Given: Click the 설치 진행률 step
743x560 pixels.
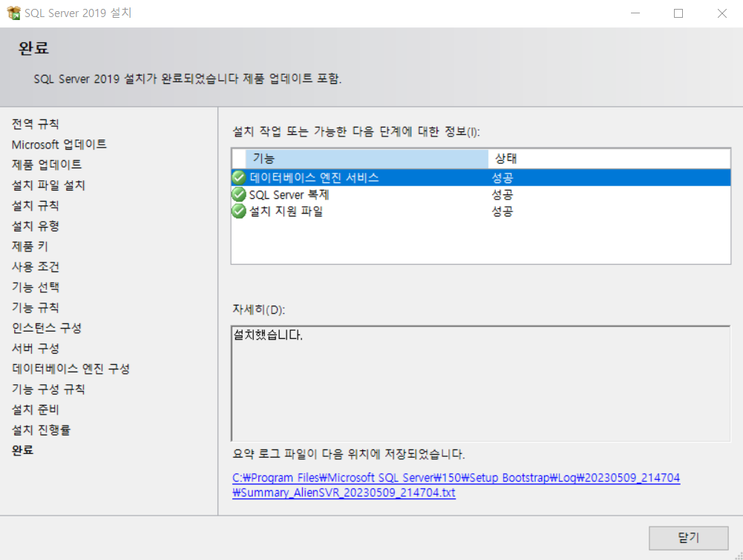Looking at the screenshot, I should coord(42,429).
